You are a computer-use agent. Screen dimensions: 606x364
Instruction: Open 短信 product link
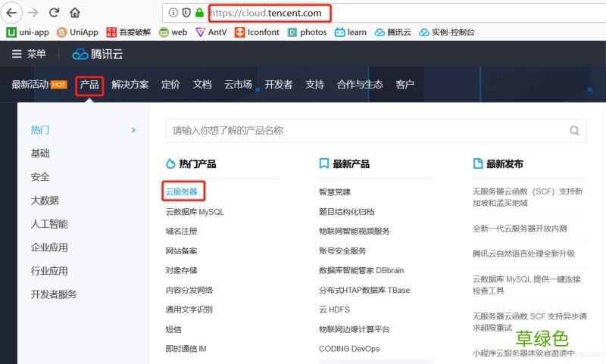173,329
